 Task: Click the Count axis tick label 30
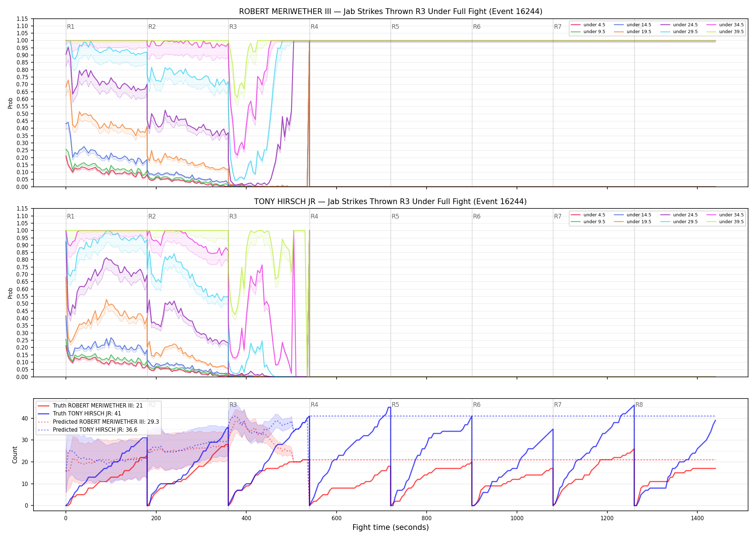[x=25, y=440]
